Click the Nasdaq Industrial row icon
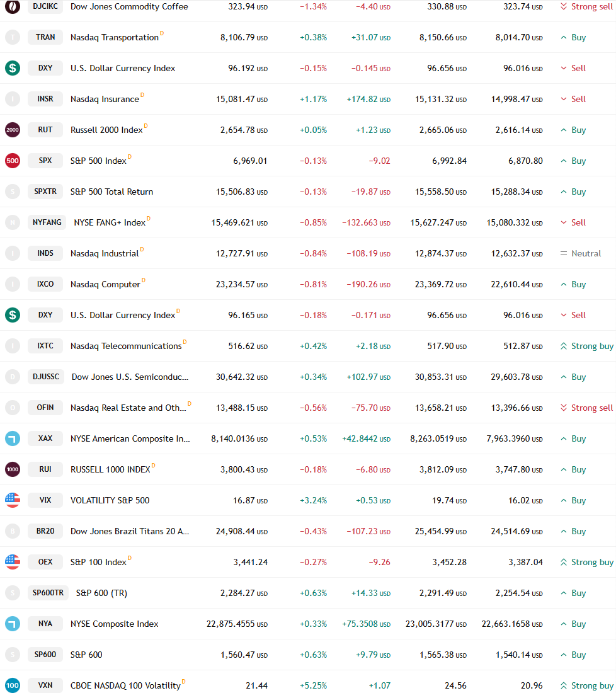This screenshot has width=616, height=693. click(13, 253)
